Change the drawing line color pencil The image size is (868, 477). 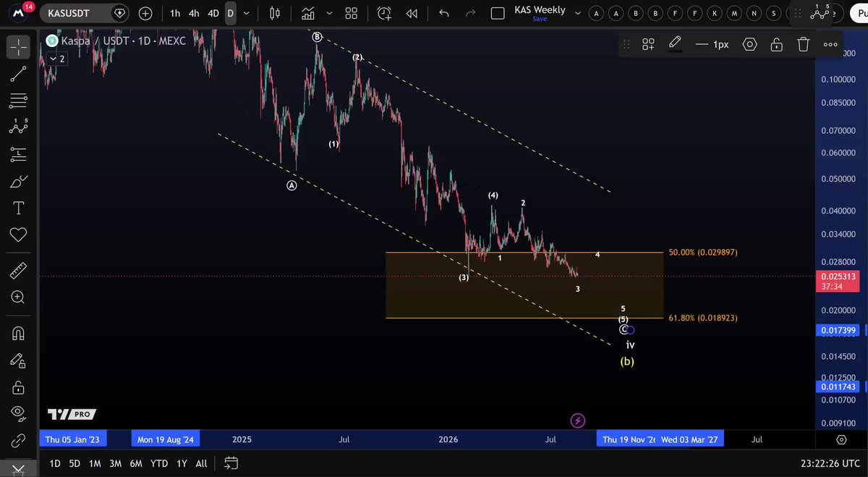coord(674,44)
